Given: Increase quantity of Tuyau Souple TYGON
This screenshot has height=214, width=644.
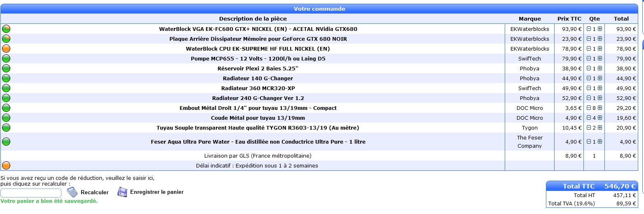Looking at the screenshot, I should click(600, 128).
